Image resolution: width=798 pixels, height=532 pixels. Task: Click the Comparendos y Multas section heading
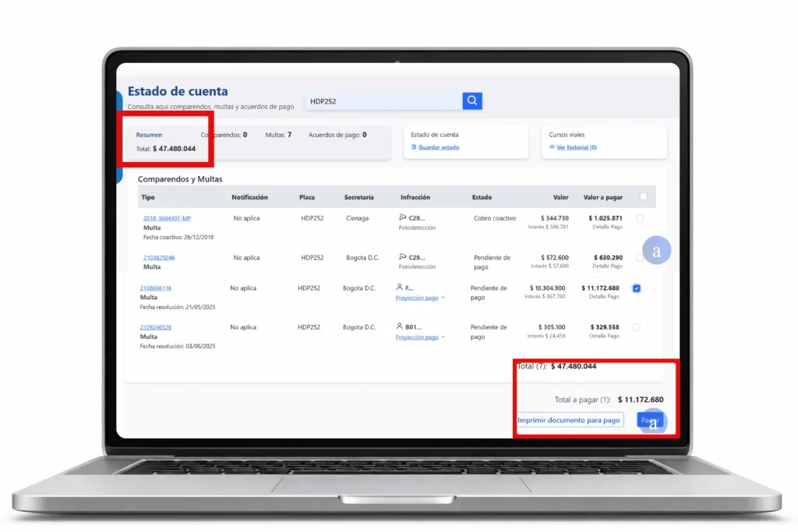pos(180,179)
